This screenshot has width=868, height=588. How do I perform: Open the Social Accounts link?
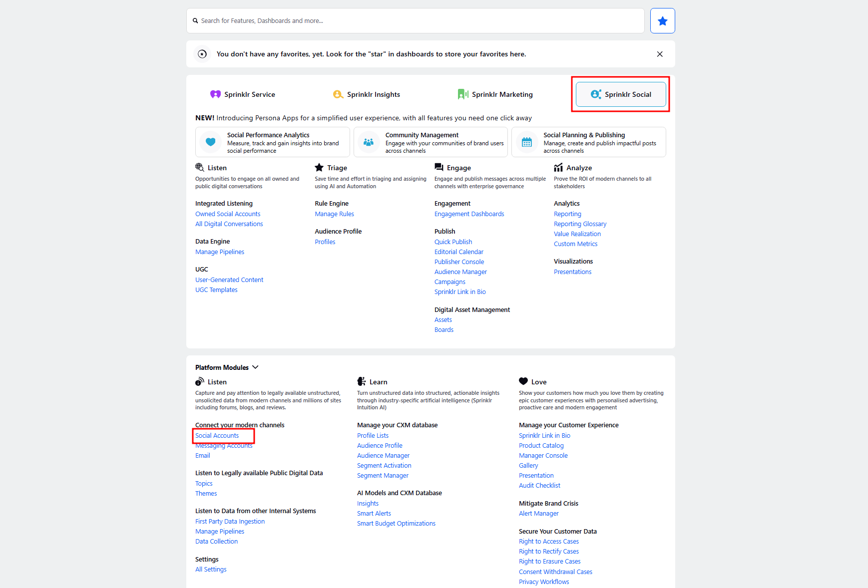[x=217, y=436]
